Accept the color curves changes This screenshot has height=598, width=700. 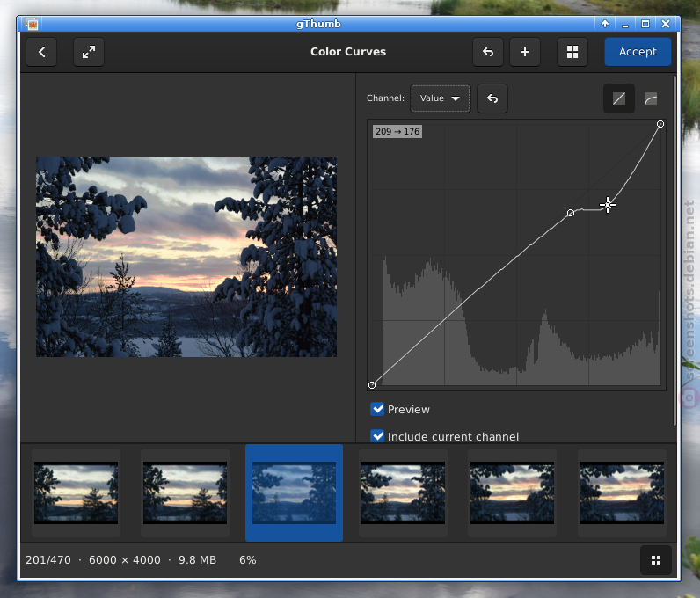pos(638,52)
